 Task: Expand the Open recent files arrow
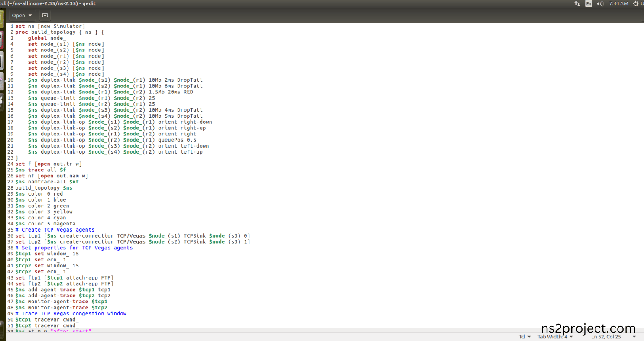pyautogui.click(x=30, y=15)
